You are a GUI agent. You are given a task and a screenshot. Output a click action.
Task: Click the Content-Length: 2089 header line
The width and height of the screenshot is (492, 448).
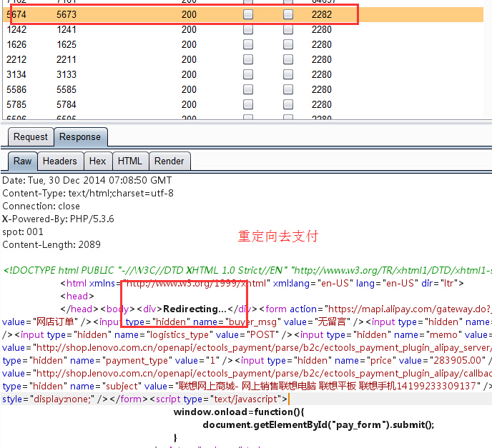pos(51,244)
